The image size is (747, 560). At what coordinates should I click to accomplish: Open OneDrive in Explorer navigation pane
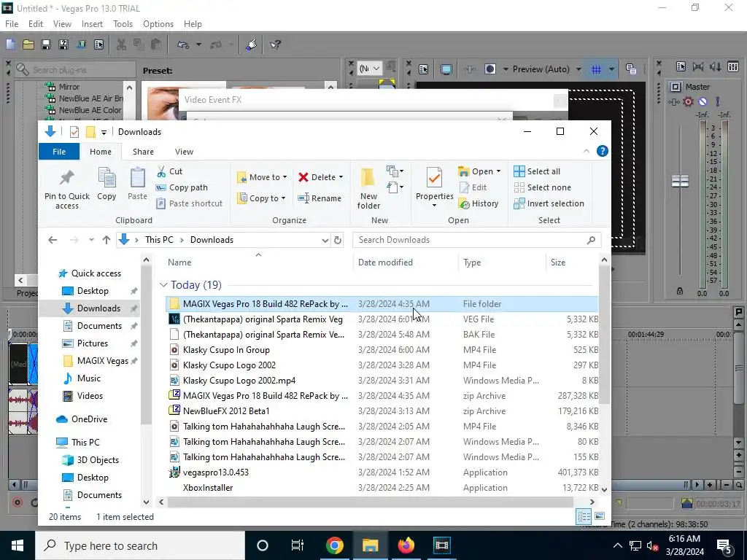tap(89, 419)
